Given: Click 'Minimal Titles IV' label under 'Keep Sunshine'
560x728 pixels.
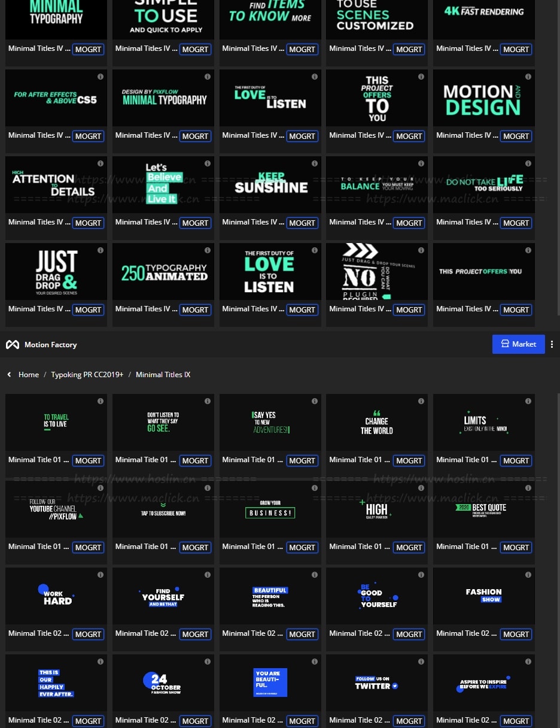Looking at the screenshot, I should pos(252,222).
